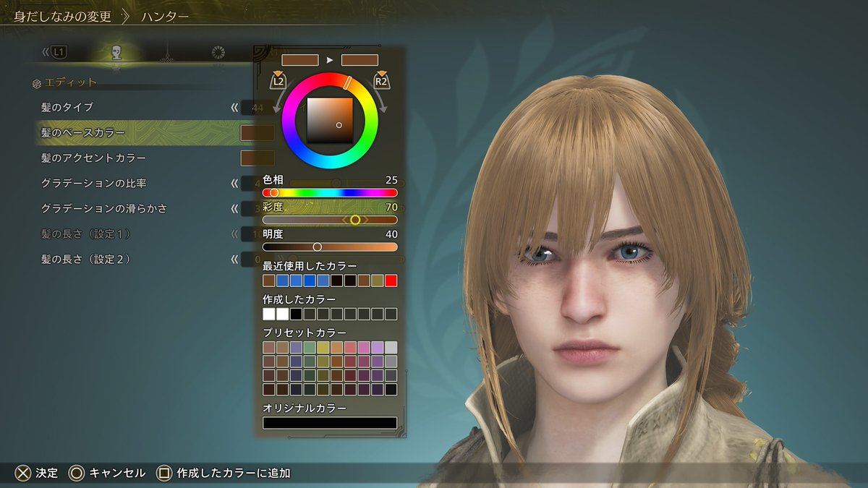Click the R2 hue rotate button
Viewport: 868px width, 488px height.
coord(381,80)
